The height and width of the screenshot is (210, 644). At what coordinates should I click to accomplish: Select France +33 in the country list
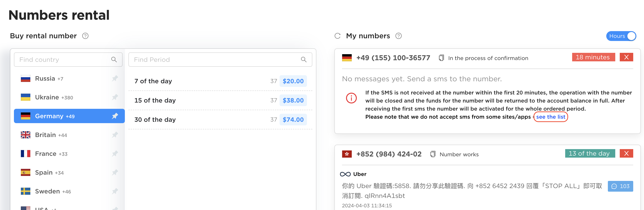[51, 154]
